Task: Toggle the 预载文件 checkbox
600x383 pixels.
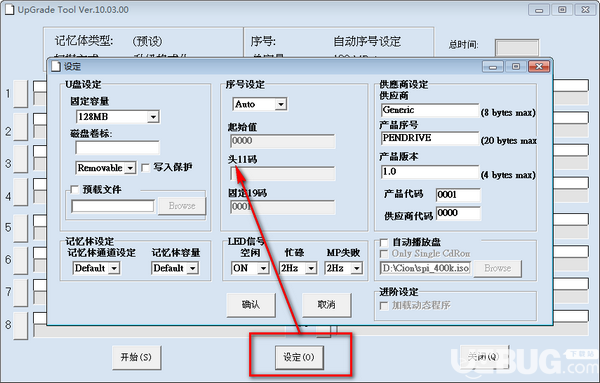Action: [75, 189]
